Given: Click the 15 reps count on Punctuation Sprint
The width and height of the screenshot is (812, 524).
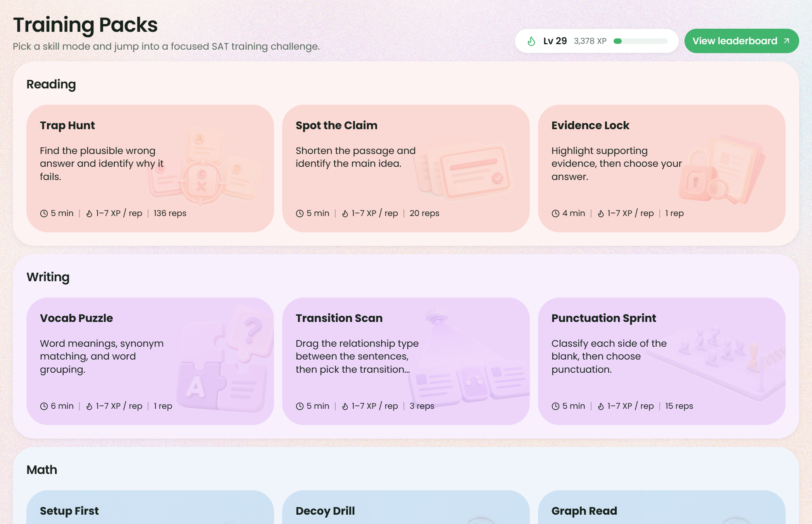Looking at the screenshot, I should [679, 406].
